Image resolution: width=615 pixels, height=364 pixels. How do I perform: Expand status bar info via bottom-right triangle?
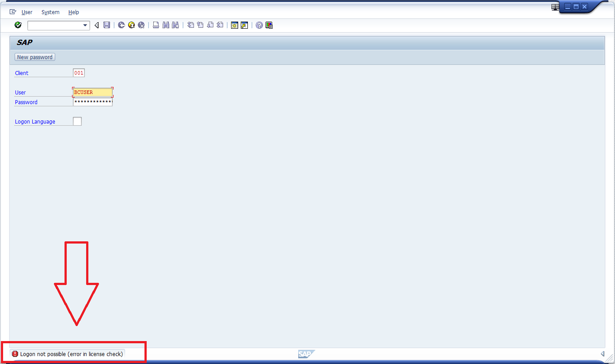(603, 354)
